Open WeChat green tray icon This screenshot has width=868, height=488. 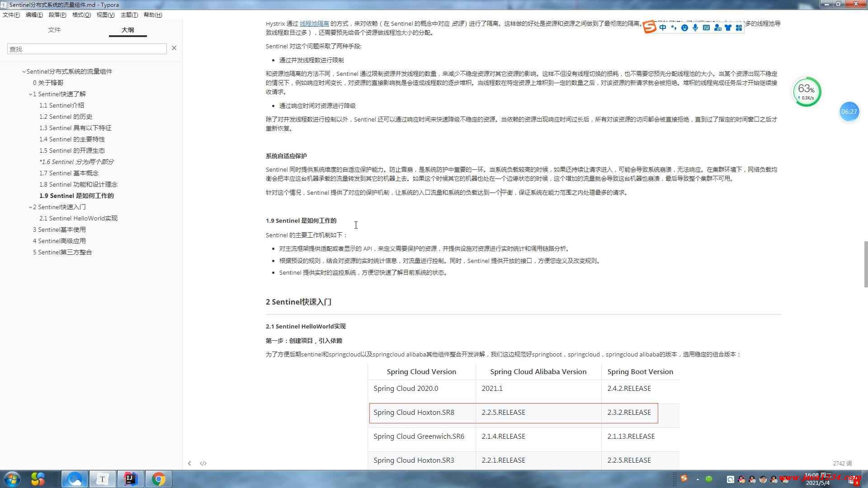point(709,479)
